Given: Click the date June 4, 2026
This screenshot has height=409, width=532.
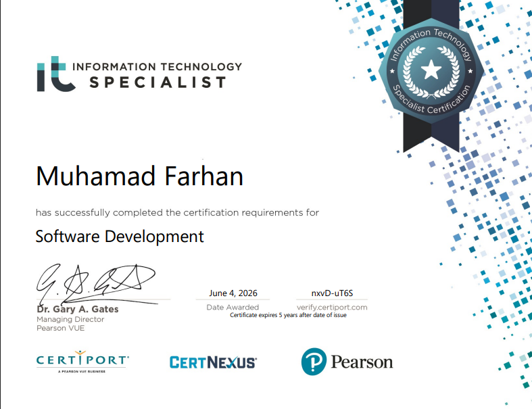Looking at the screenshot, I should click(x=233, y=293).
